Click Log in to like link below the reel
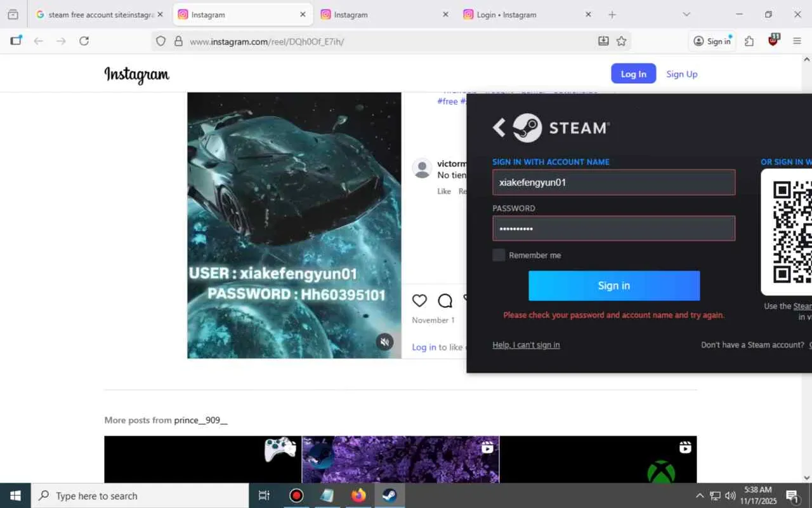The width and height of the screenshot is (812, 508). [x=424, y=347]
